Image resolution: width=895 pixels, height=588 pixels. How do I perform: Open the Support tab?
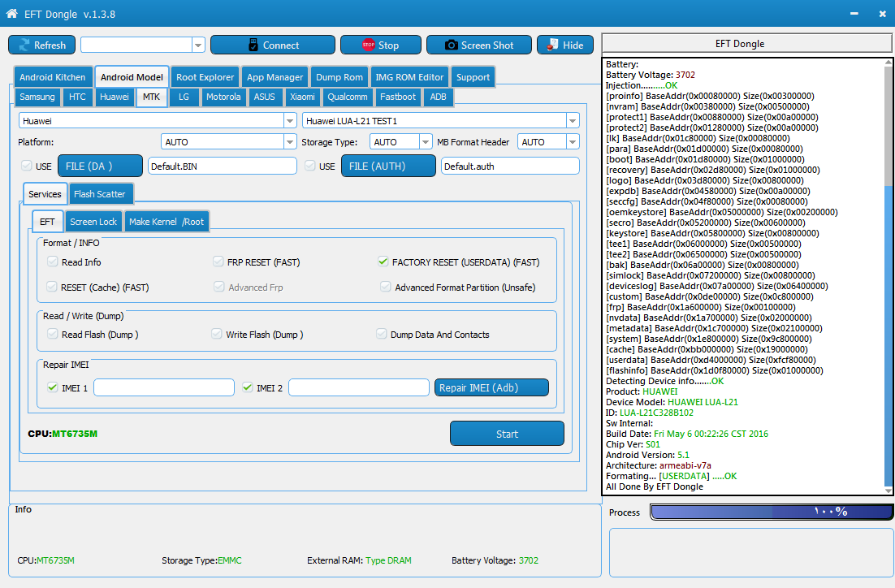[473, 78]
